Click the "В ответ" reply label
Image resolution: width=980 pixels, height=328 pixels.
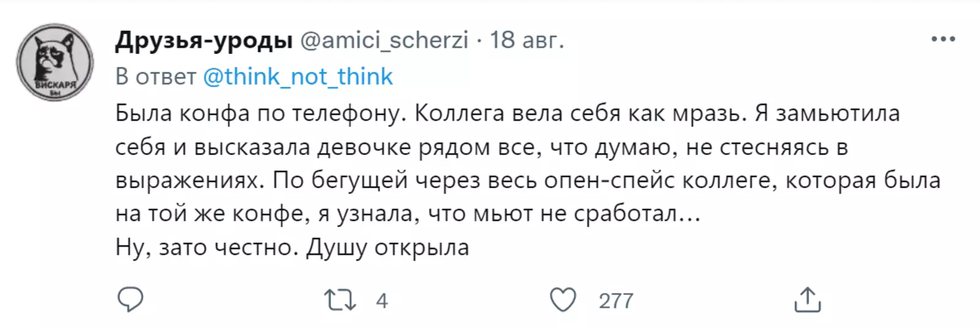[156, 77]
